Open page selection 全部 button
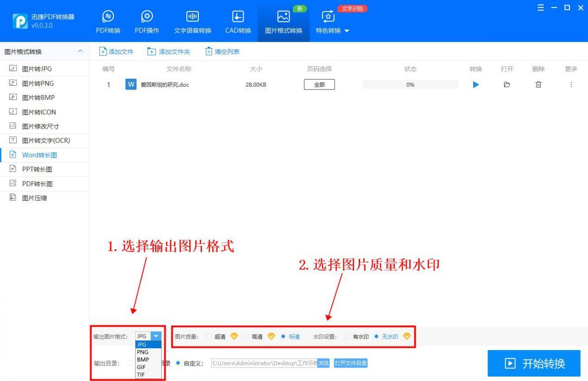588x381 pixels. pyautogui.click(x=319, y=85)
